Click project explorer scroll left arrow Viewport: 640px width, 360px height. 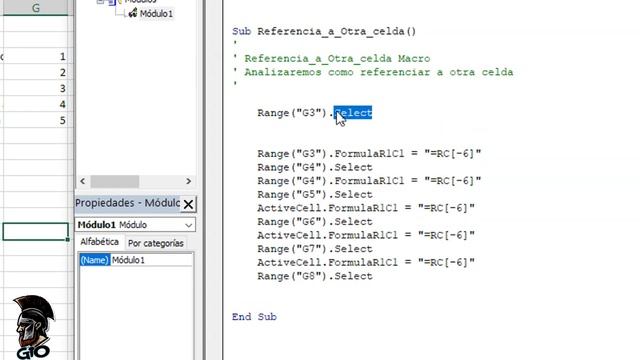[x=83, y=181]
